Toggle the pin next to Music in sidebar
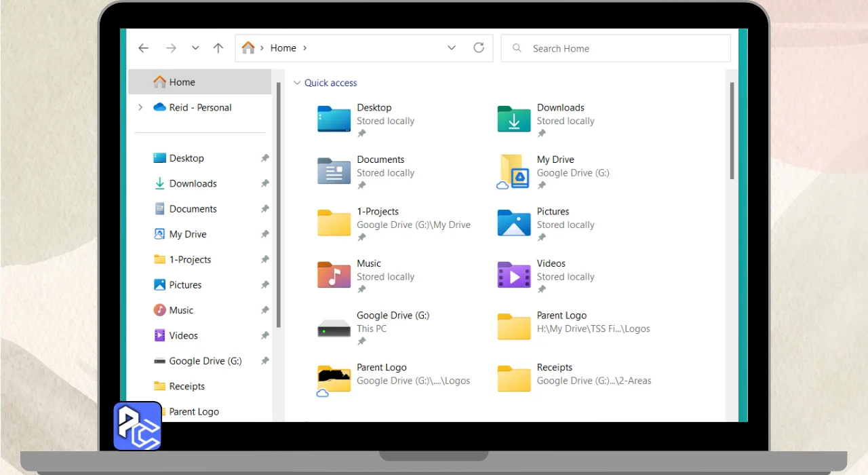 coord(265,310)
